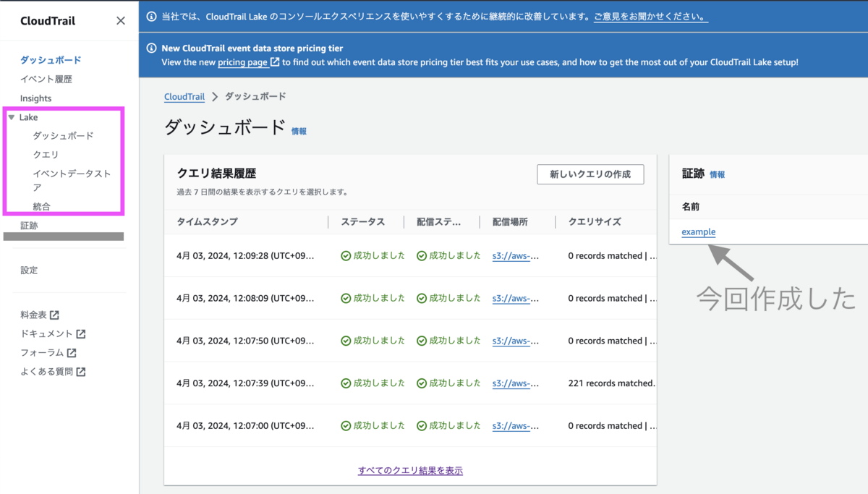The width and height of the screenshot is (868, 494).
Task: Click 221 records matched cell
Action: [611, 383]
